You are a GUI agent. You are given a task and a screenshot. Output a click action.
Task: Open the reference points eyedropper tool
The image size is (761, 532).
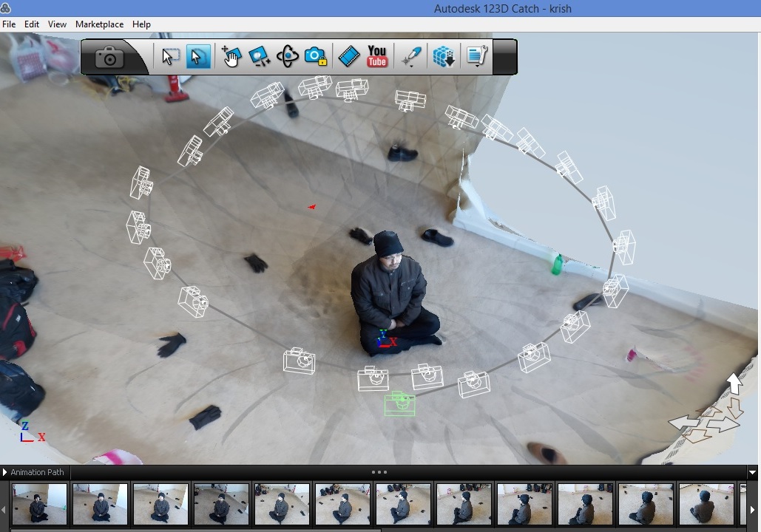411,57
